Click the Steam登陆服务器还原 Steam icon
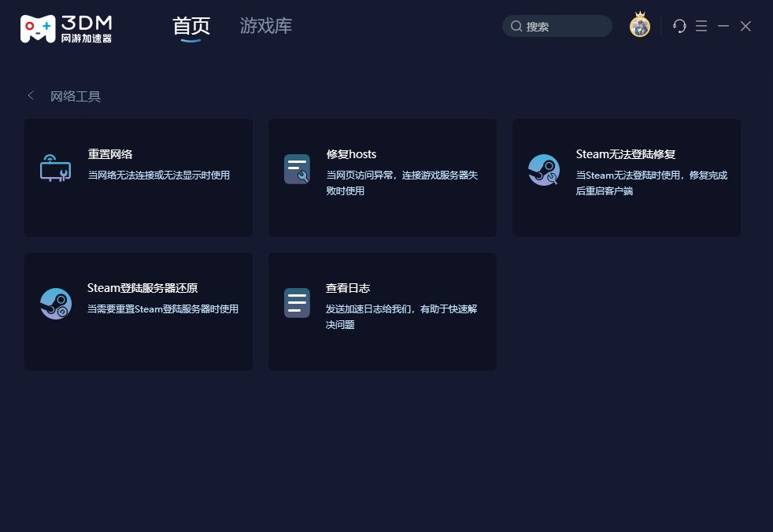This screenshot has width=773, height=532. pyautogui.click(x=56, y=304)
